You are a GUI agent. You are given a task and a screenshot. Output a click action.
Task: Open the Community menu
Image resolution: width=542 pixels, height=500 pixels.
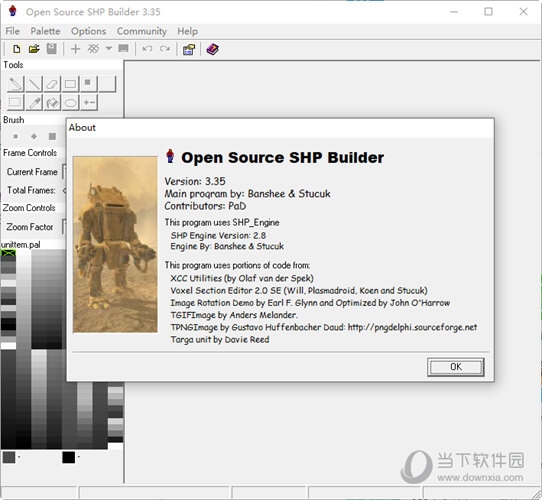[x=142, y=31]
